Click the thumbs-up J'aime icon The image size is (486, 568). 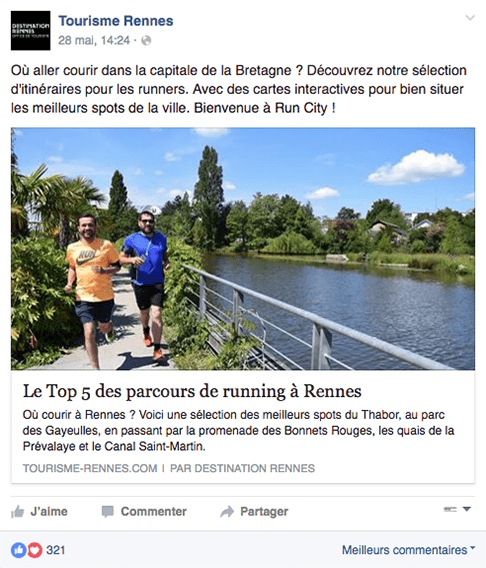coord(17,511)
